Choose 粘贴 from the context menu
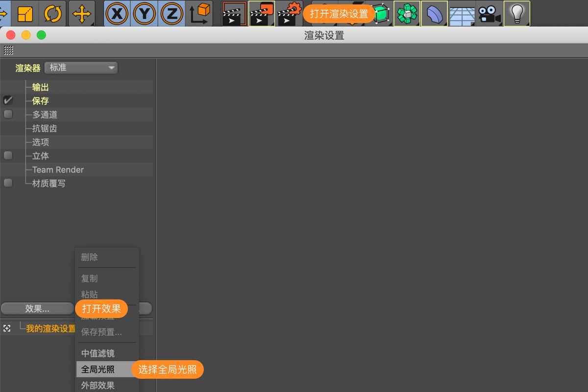Viewport: 588px width, 392px height. (x=90, y=294)
